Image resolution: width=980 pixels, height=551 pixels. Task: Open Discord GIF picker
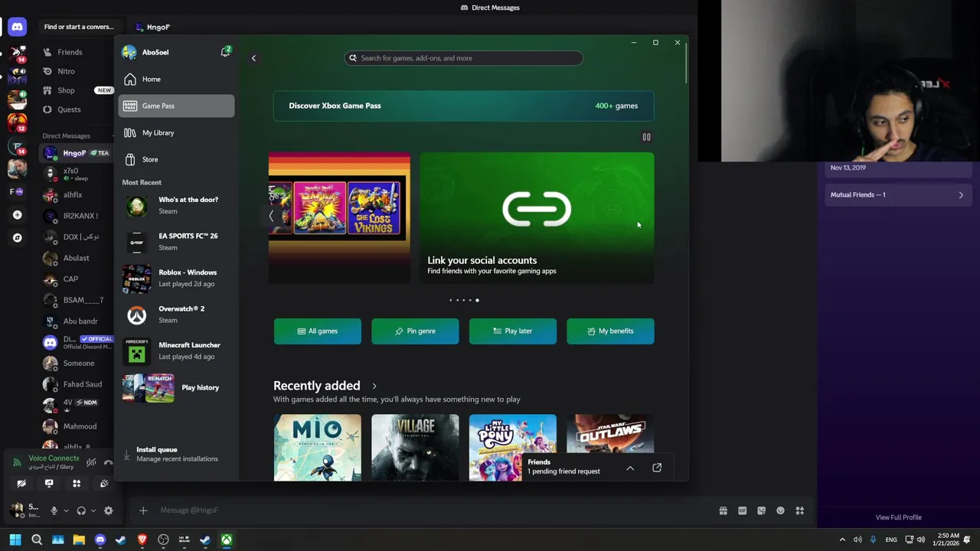tap(742, 510)
